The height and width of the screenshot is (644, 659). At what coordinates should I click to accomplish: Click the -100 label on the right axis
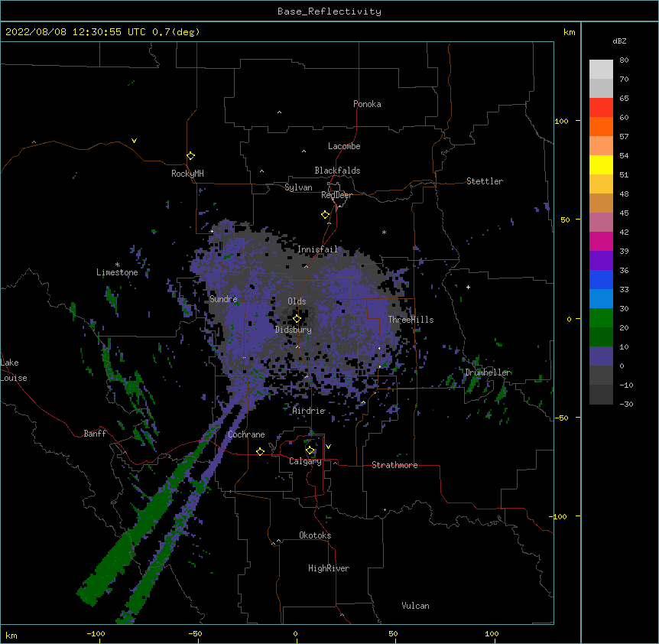point(559,516)
